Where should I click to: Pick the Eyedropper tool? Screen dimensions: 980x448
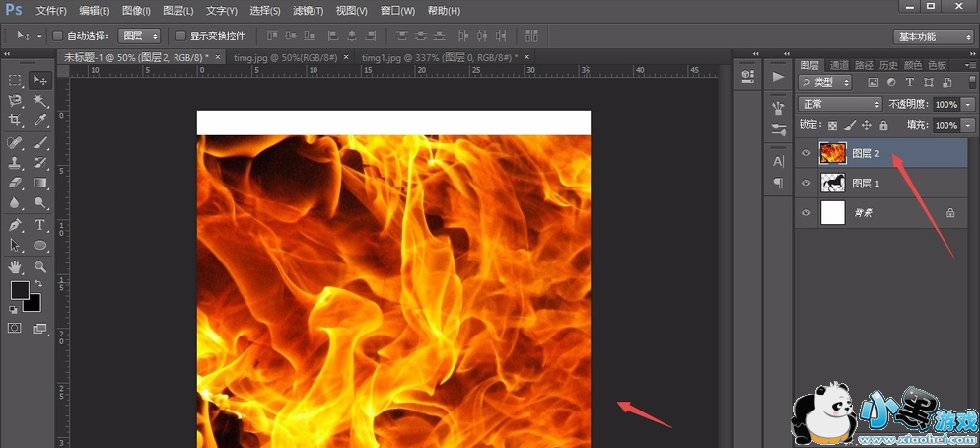pos(41,120)
